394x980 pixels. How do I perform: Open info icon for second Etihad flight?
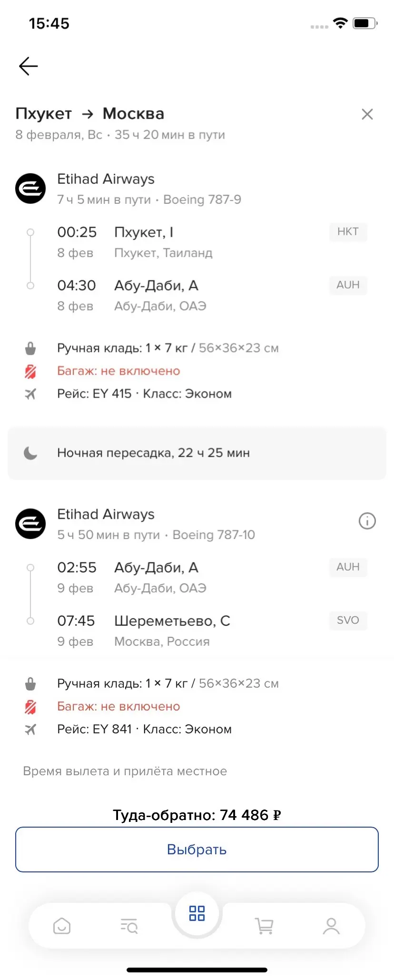tap(367, 521)
